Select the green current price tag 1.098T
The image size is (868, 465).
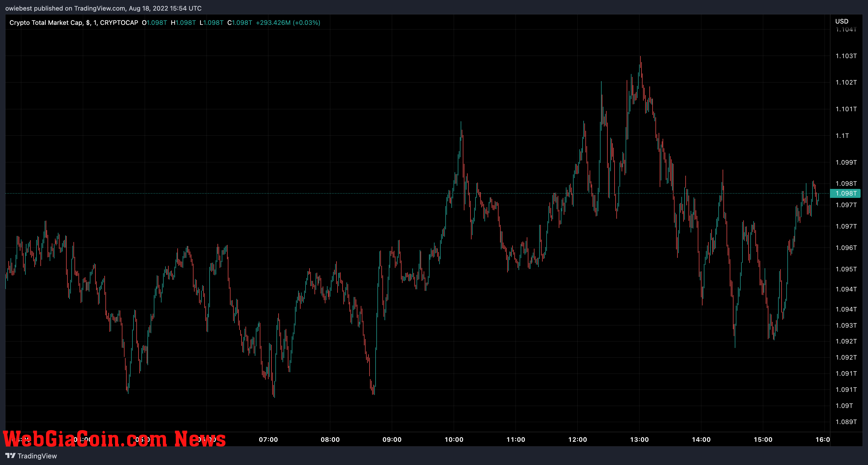click(845, 193)
